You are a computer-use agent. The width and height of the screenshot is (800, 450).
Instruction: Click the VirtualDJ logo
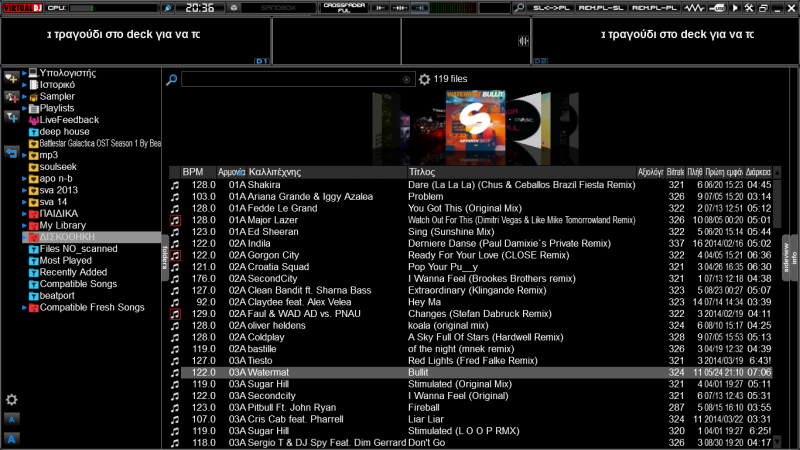coord(22,8)
